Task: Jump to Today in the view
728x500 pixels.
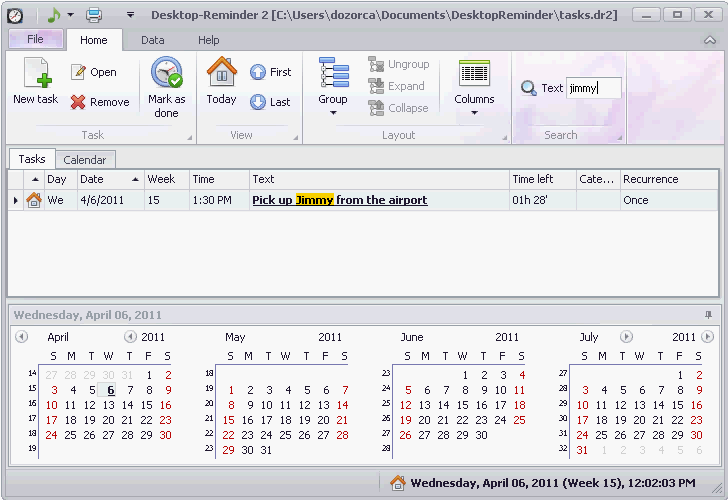Action: tap(221, 76)
